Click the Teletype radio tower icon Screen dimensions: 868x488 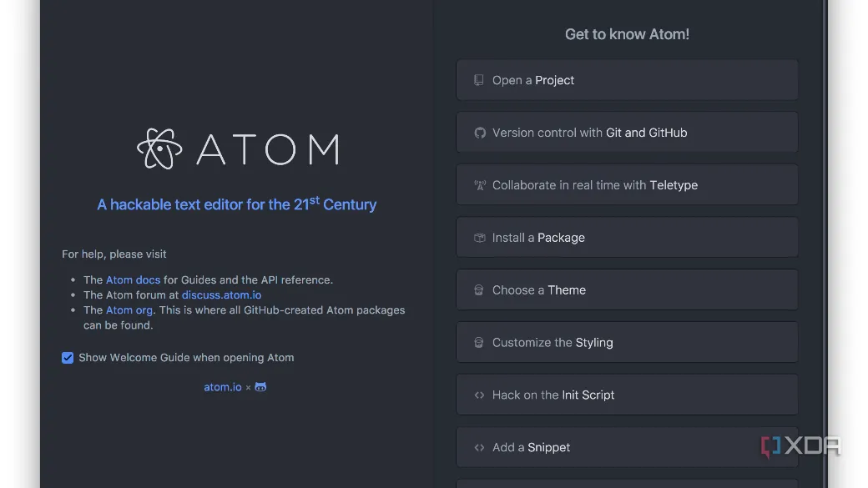pos(480,185)
